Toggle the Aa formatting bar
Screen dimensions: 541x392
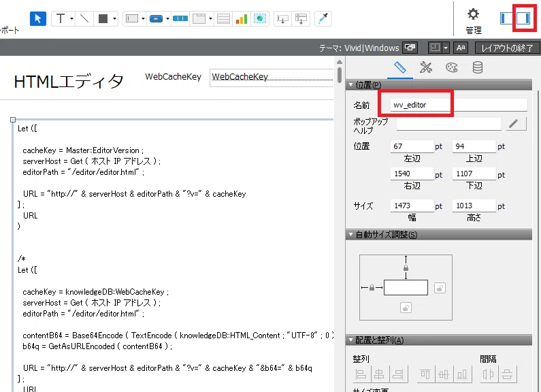click(461, 47)
